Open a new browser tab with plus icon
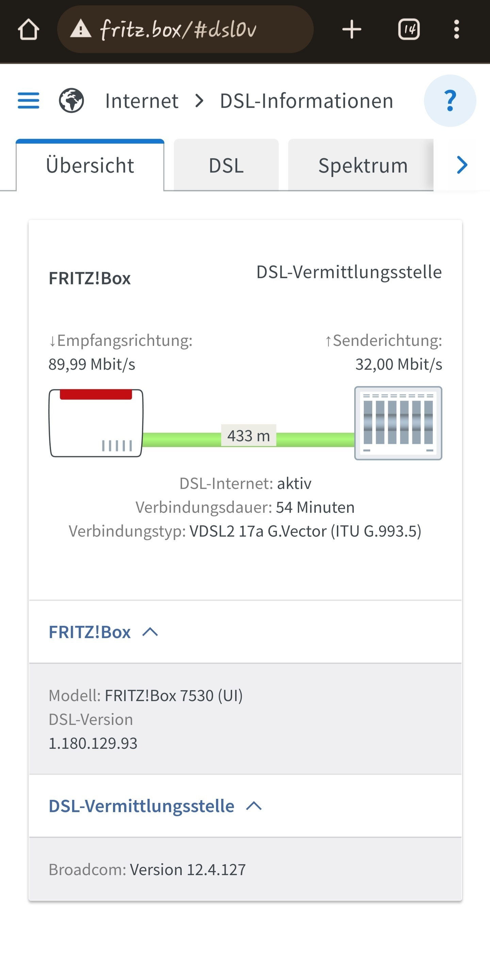 click(x=352, y=29)
